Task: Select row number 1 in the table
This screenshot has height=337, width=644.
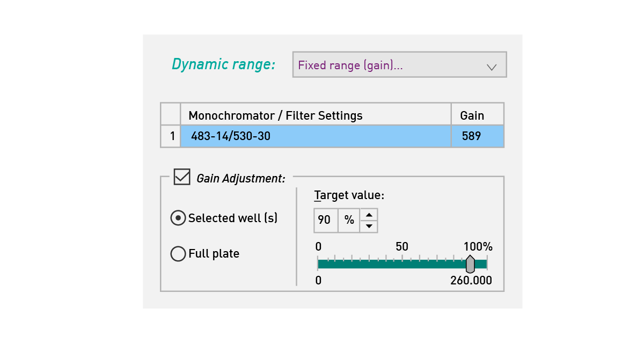Action: [x=170, y=136]
